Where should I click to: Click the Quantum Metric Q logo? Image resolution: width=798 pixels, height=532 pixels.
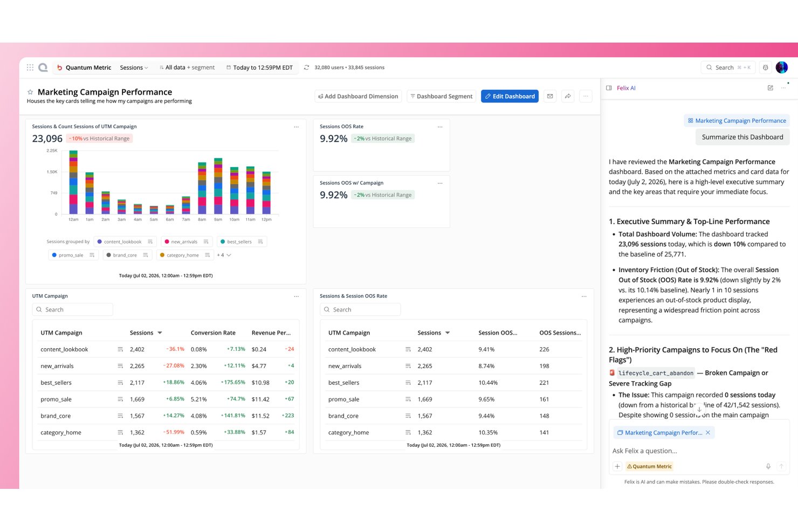[43, 67]
